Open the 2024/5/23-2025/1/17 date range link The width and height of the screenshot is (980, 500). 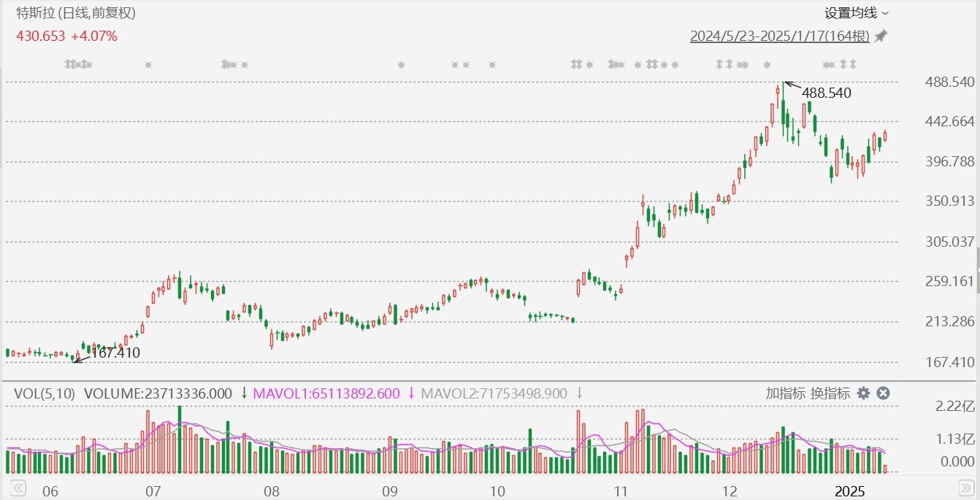point(779,36)
